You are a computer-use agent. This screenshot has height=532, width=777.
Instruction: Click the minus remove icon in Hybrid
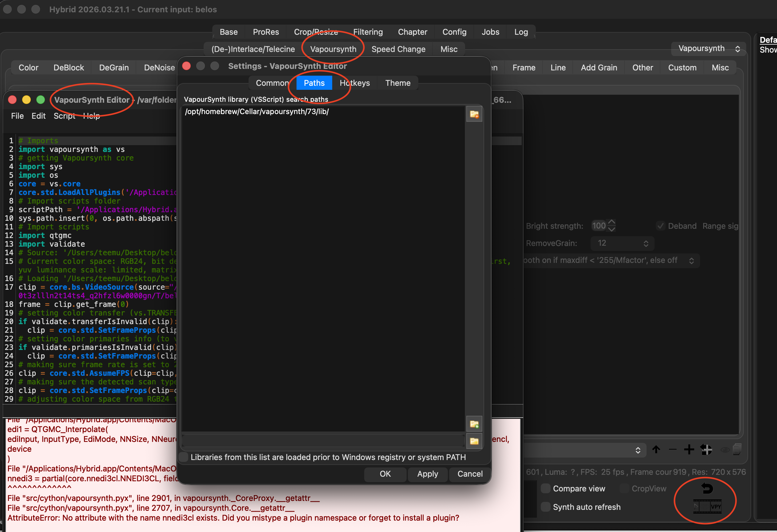(672, 450)
